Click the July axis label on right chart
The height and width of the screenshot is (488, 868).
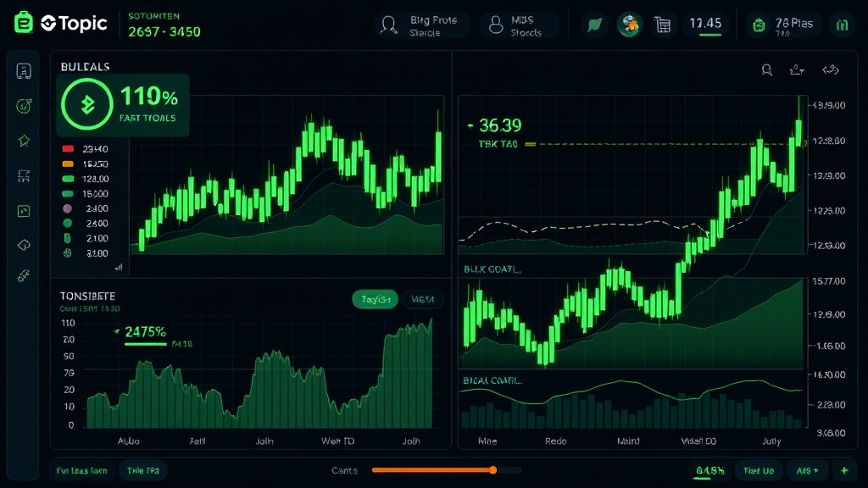771,441
